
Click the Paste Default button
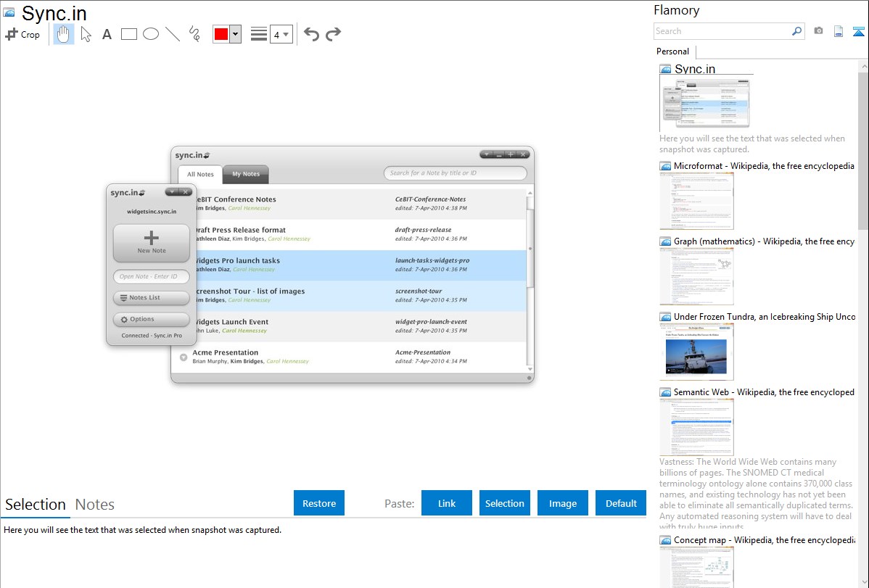(621, 503)
